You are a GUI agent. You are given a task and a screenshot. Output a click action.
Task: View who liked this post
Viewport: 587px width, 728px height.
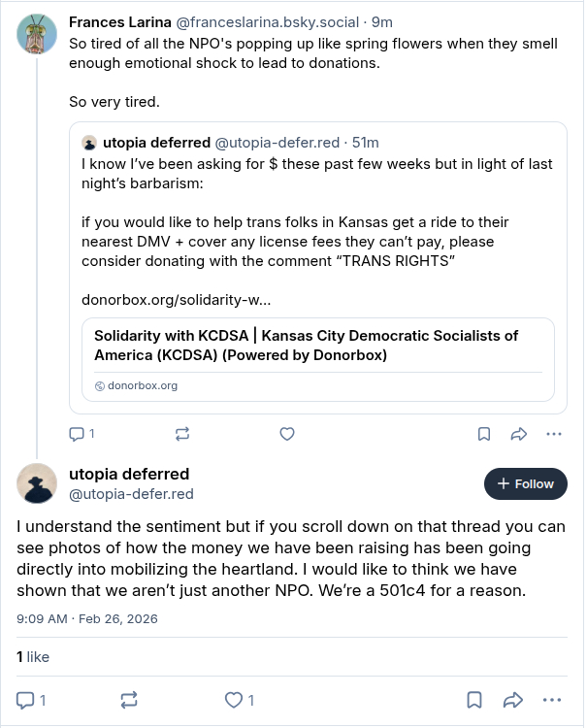coord(33,657)
